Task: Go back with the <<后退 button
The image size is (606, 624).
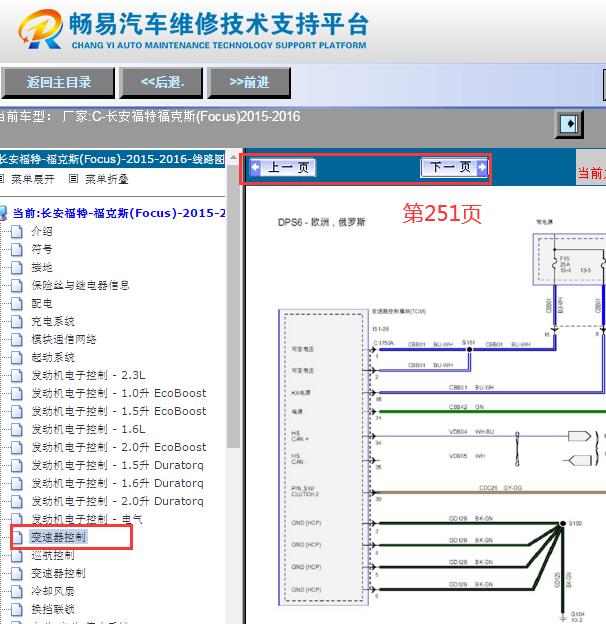Action: (162, 83)
